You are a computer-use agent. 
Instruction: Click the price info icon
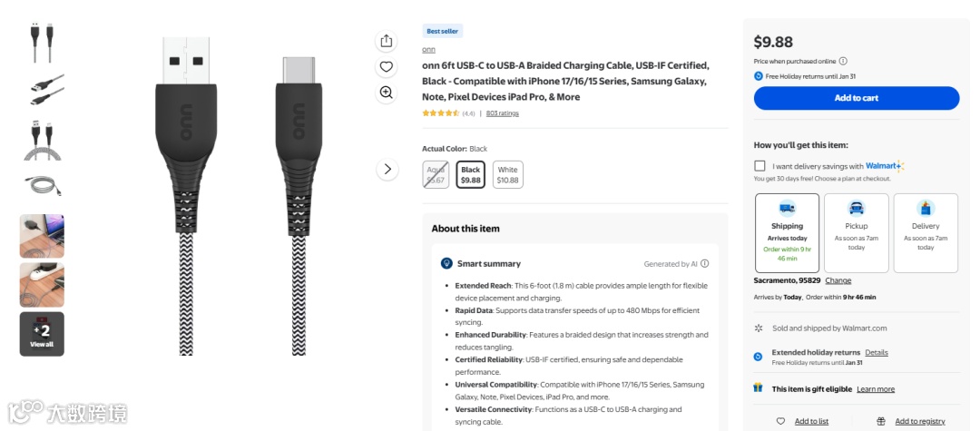tap(843, 61)
